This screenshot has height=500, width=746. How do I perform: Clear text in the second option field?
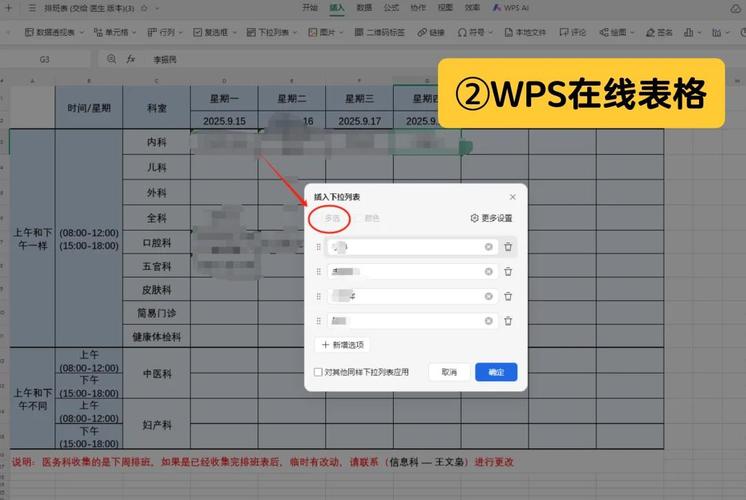489,272
